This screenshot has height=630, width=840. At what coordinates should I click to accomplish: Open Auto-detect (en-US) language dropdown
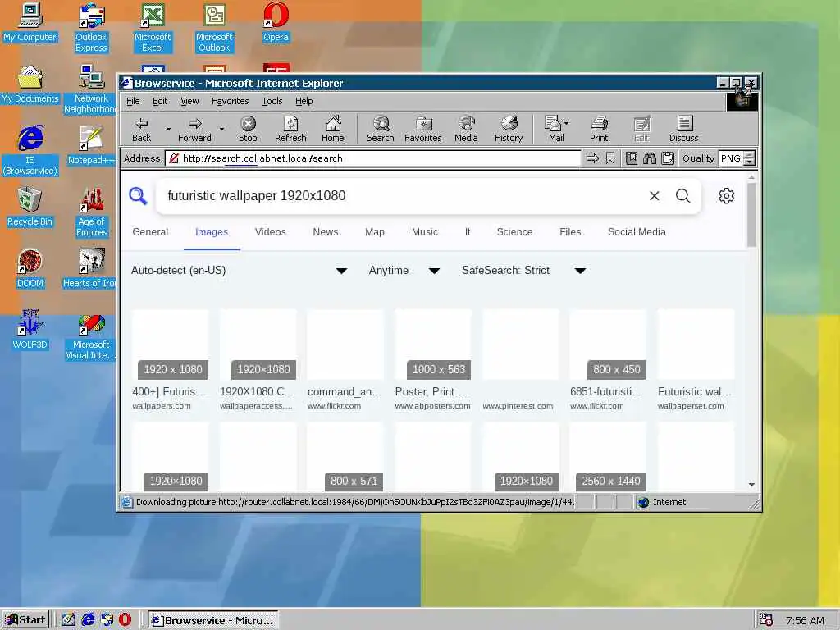click(x=240, y=271)
